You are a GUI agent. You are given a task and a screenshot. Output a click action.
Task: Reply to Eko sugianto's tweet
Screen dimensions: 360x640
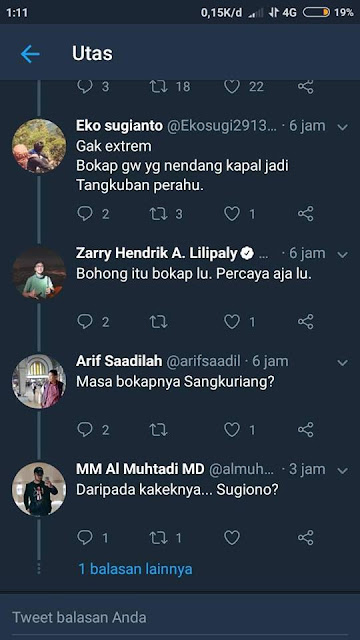coord(85,213)
